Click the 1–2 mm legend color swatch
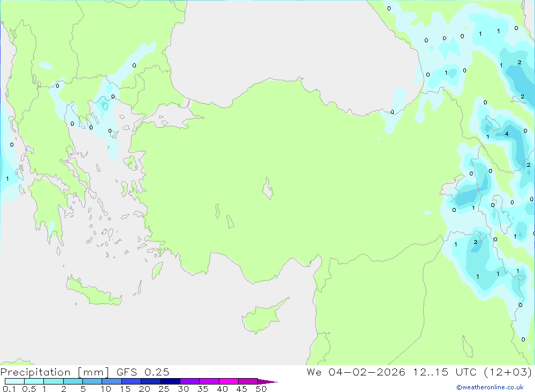This screenshot has height=392, width=535. tap(53, 381)
